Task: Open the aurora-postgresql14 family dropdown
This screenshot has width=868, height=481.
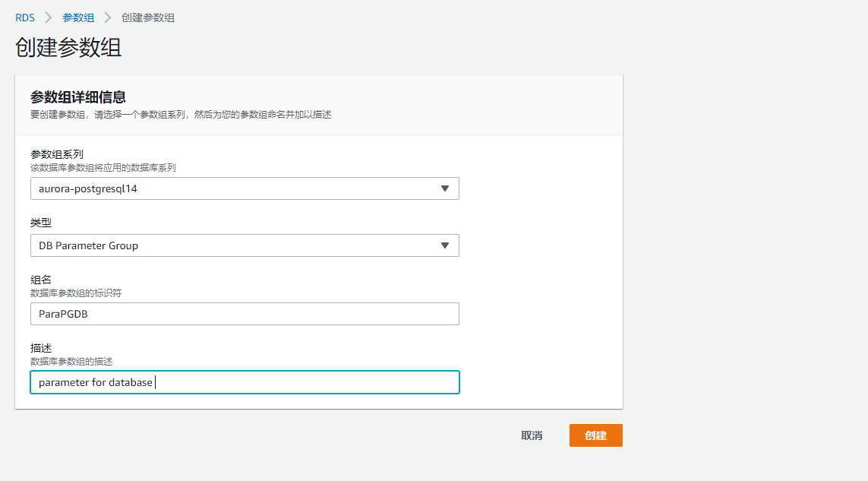Action: pyautogui.click(x=245, y=188)
